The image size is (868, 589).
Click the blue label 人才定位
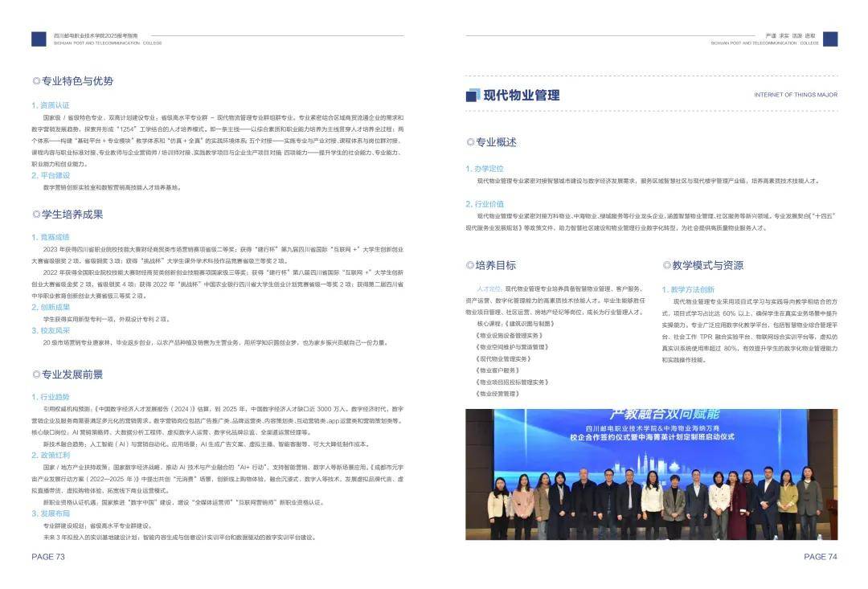pyautogui.click(x=489, y=289)
